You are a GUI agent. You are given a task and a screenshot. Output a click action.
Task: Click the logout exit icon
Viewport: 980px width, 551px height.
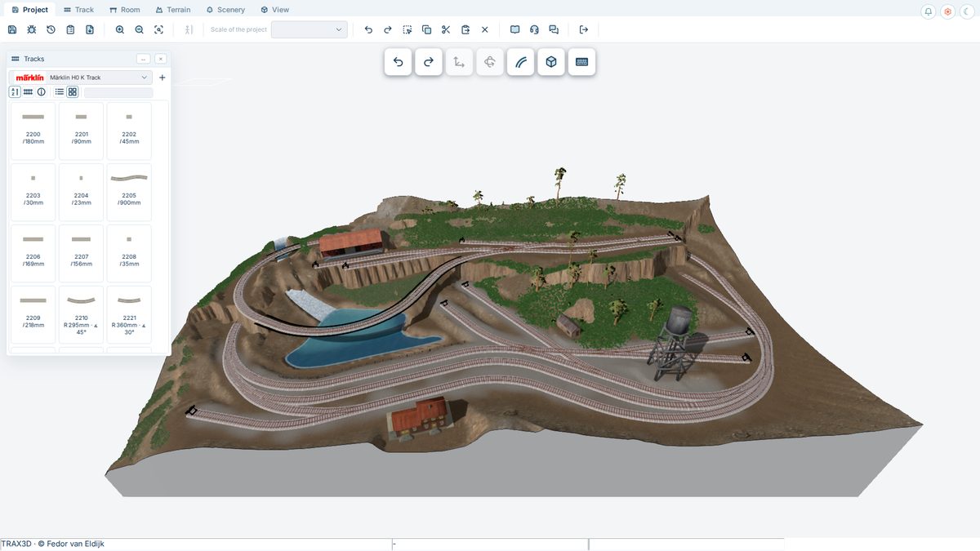[584, 29]
